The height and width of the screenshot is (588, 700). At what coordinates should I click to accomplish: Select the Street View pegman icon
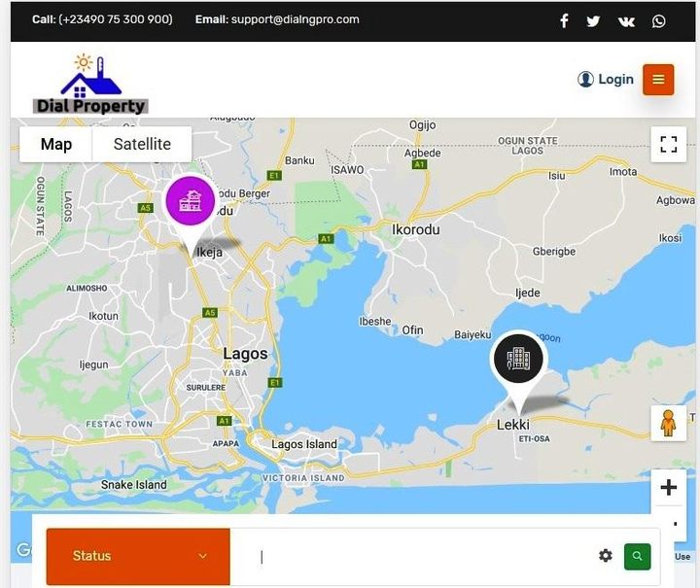[x=668, y=424]
